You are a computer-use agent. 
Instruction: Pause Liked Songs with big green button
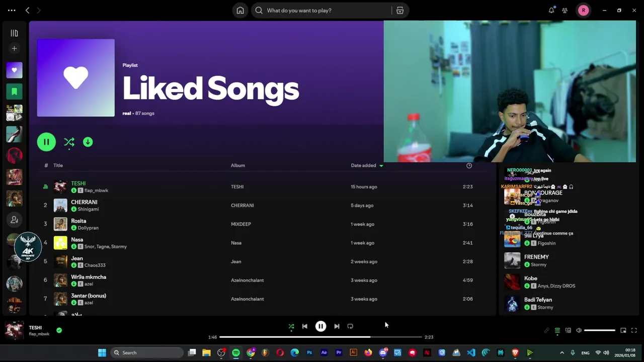click(x=46, y=142)
